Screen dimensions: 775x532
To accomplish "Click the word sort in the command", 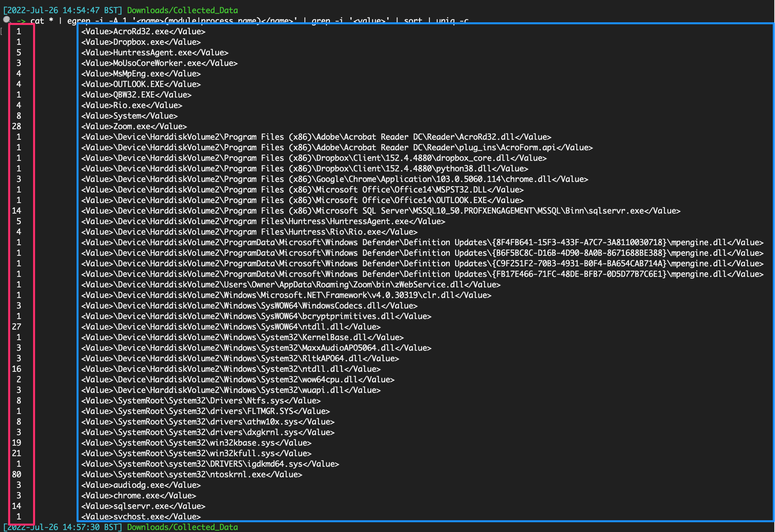I will [413, 21].
